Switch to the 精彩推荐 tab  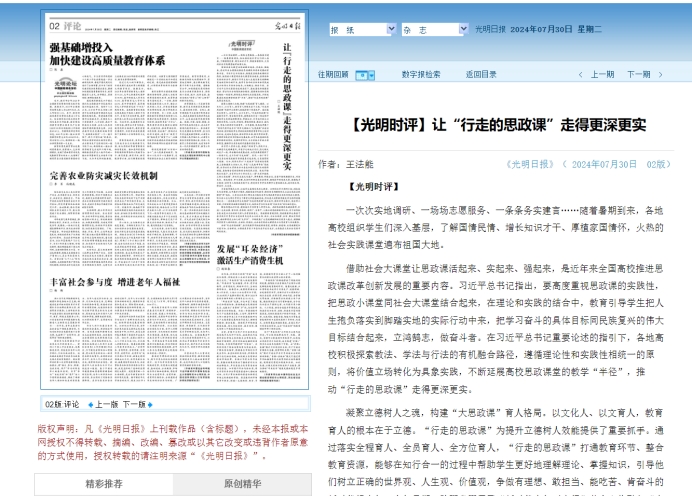coord(100,485)
